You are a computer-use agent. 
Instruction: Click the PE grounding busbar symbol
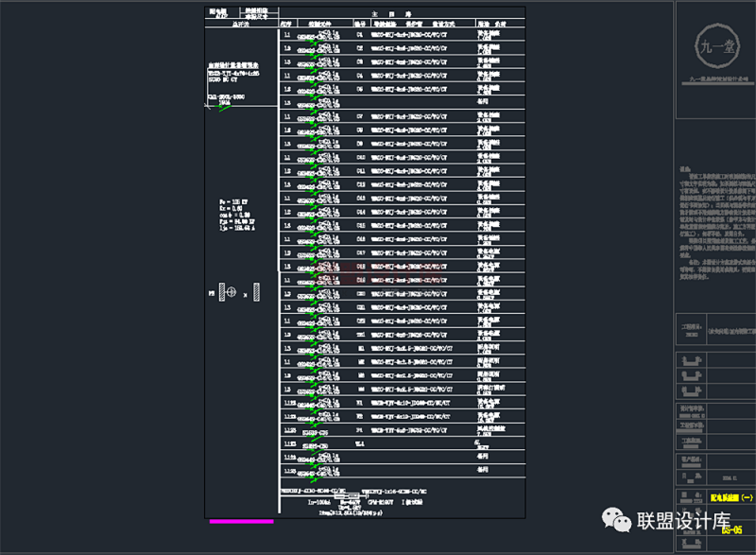pos(222,294)
